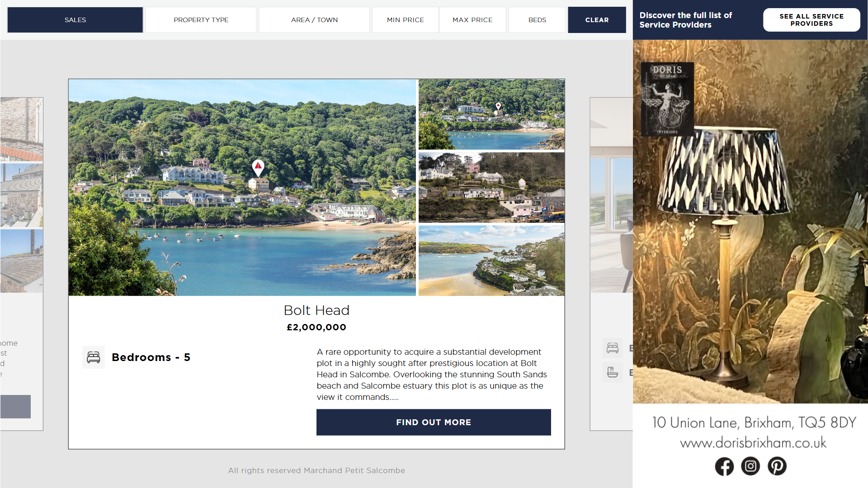Select the Sales tab
868x488 pixels.
coord(75,20)
